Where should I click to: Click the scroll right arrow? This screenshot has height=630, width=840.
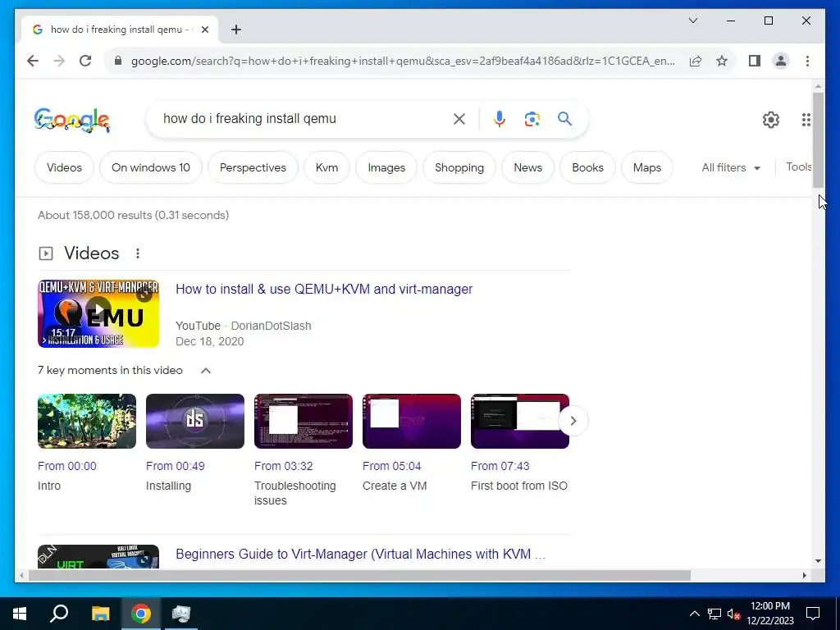coord(804,576)
